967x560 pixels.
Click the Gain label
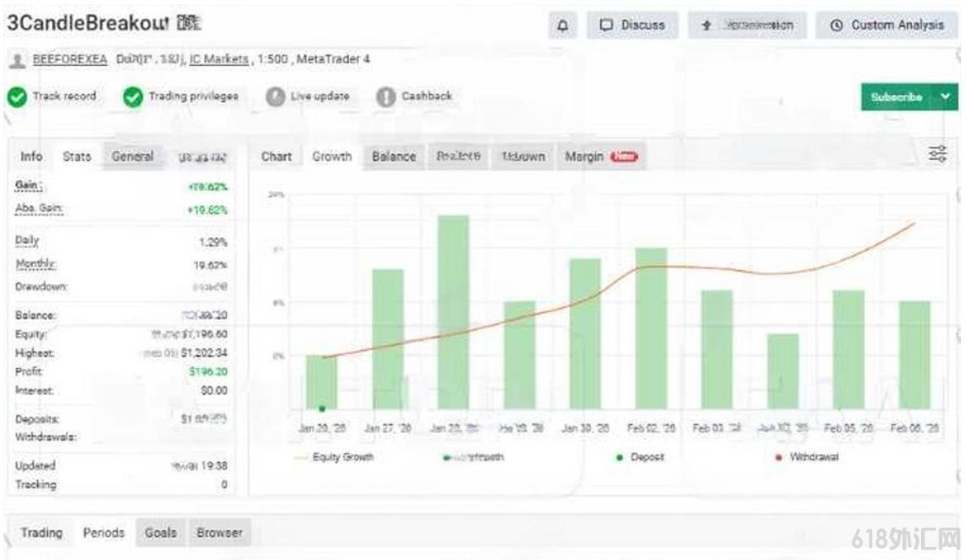pyautogui.click(x=29, y=186)
